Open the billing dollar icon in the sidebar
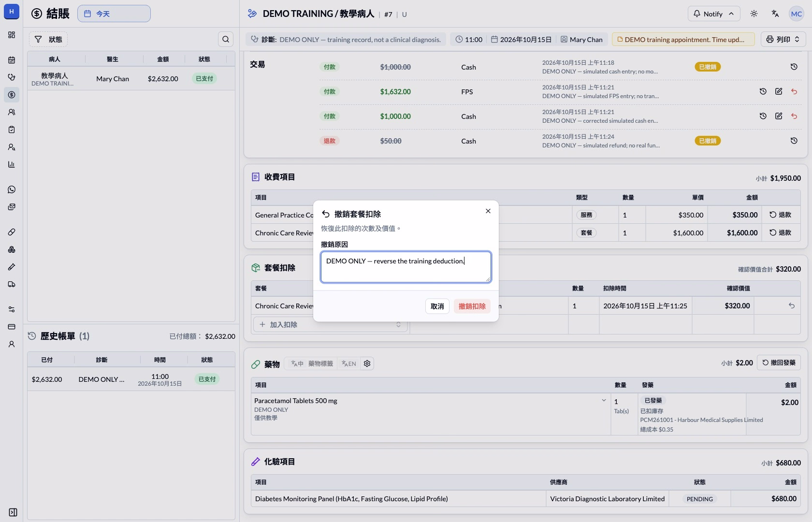Viewport: 812px width, 522px height. pos(12,95)
